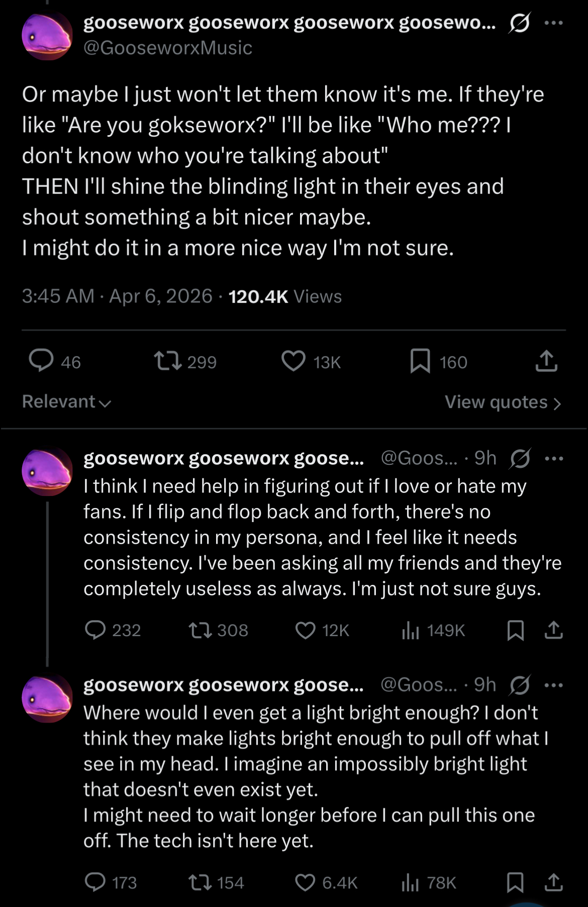Click the 120.4K Views count
588x907 pixels.
click(x=284, y=296)
